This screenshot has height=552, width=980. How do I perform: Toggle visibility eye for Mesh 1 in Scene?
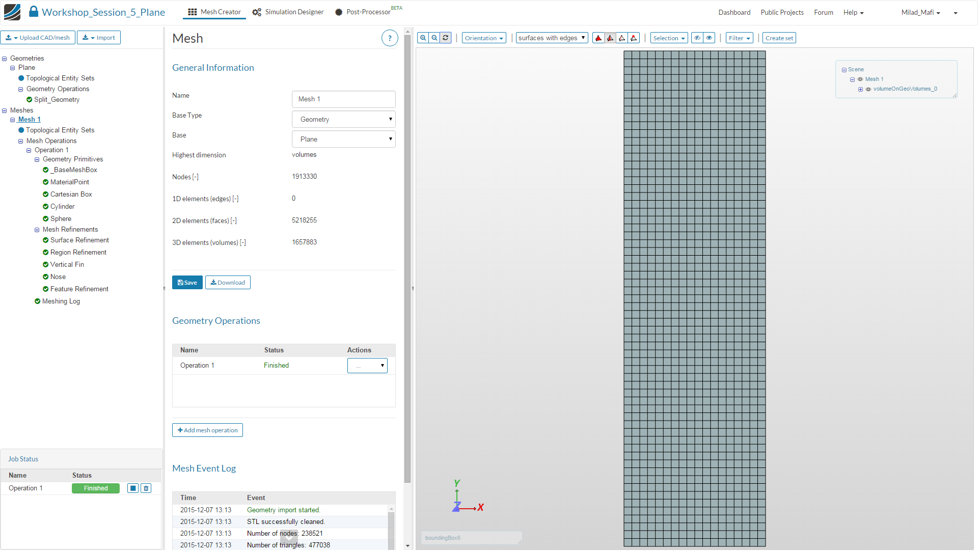coord(861,79)
